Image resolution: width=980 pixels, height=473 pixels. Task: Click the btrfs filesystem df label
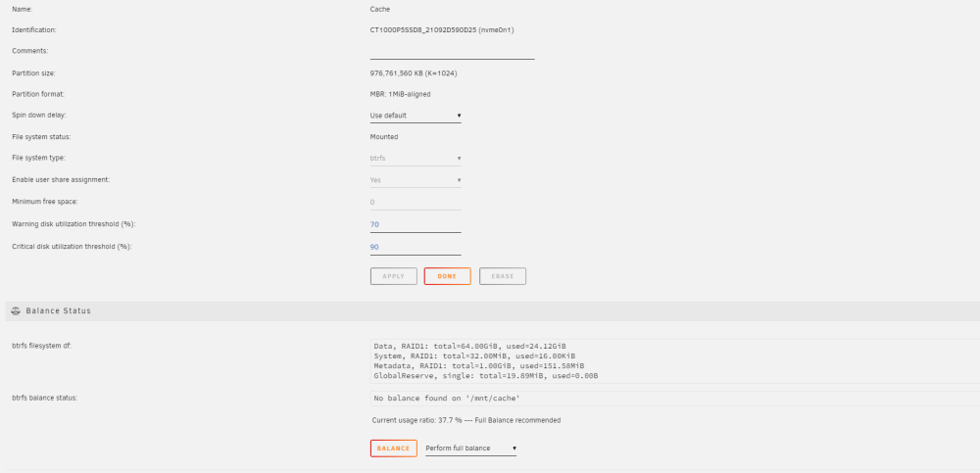click(x=42, y=345)
